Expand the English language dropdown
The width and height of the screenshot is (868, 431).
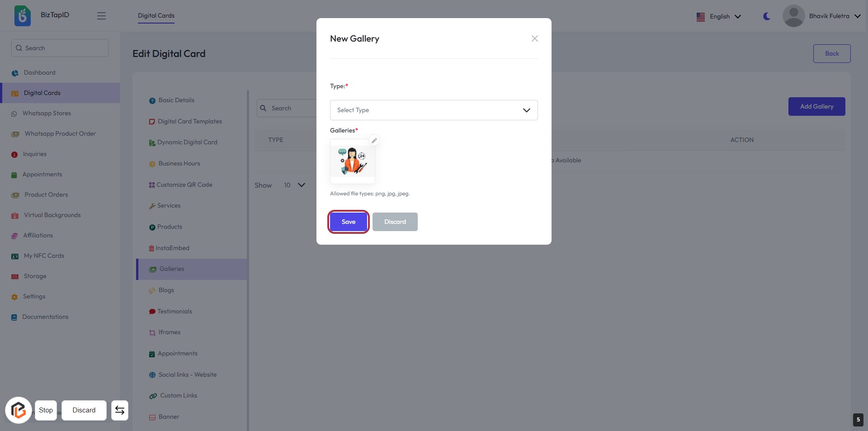pyautogui.click(x=719, y=17)
